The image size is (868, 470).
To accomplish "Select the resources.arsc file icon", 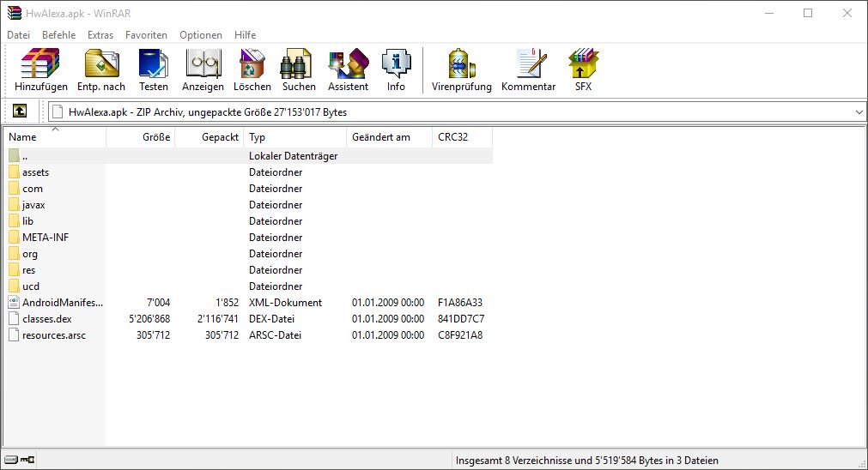I will point(15,335).
